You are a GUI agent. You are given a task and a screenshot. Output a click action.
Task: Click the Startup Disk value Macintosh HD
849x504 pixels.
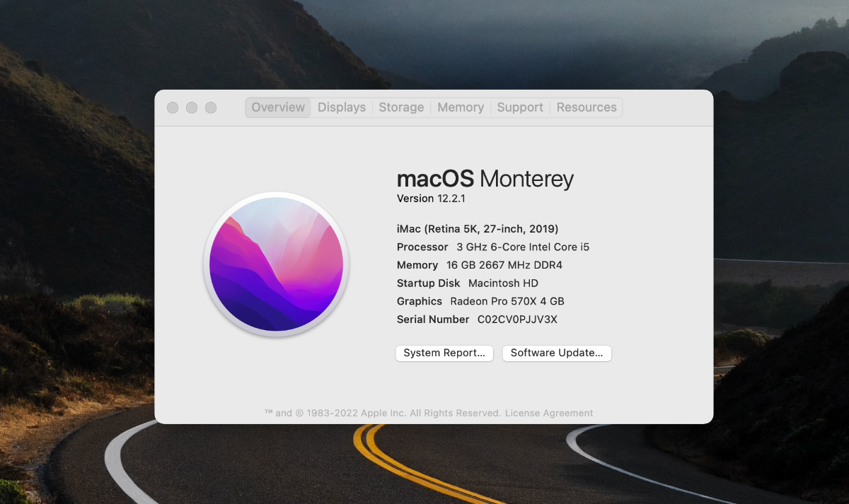[x=503, y=283]
